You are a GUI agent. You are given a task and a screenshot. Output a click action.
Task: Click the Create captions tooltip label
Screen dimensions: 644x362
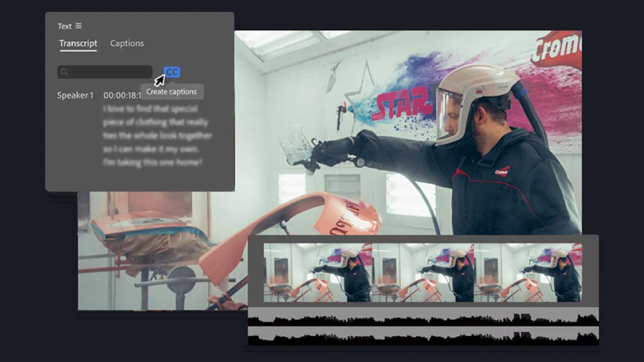pyautogui.click(x=172, y=92)
